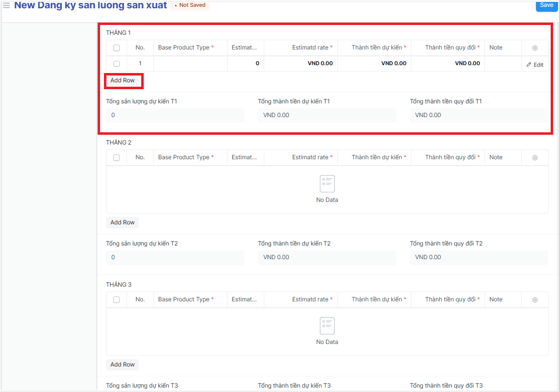Click the Tổng sản lượng dự kiến T1 field
559x392 pixels.
[175, 116]
